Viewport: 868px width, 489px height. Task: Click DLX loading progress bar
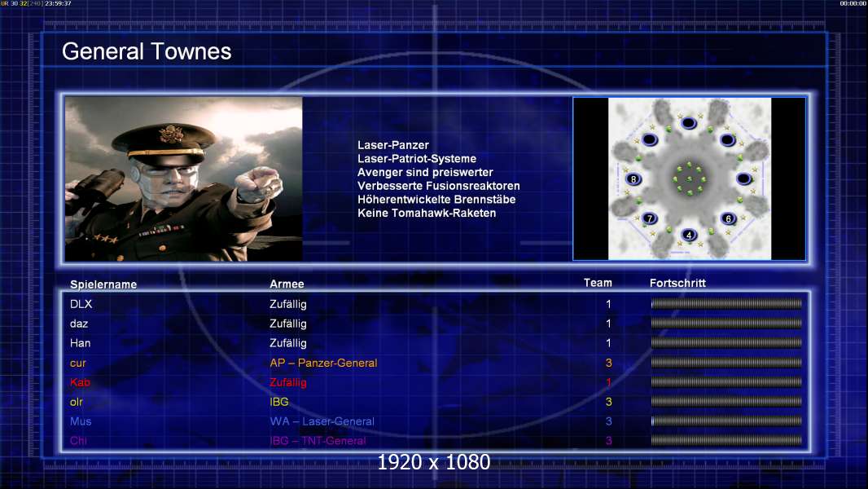click(x=726, y=303)
